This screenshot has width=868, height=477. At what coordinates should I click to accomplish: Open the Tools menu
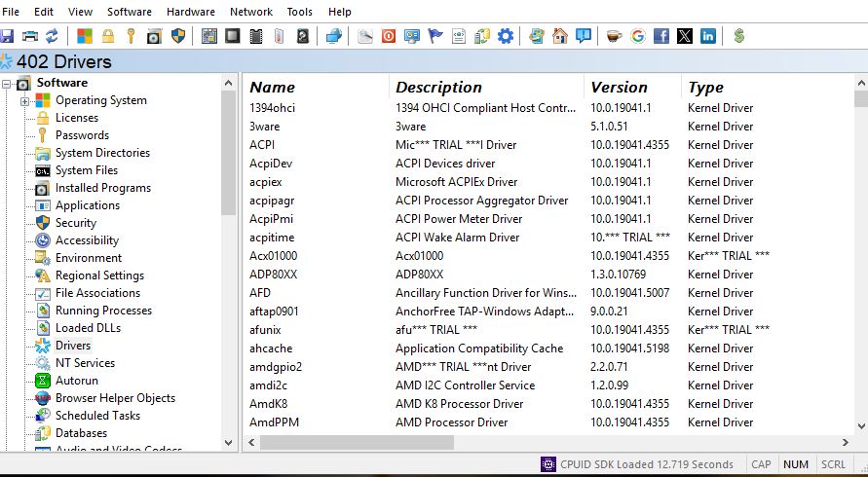299,12
